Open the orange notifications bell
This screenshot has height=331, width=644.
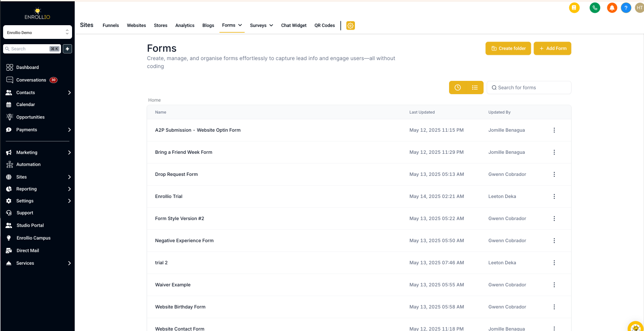click(x=612, y=8)
